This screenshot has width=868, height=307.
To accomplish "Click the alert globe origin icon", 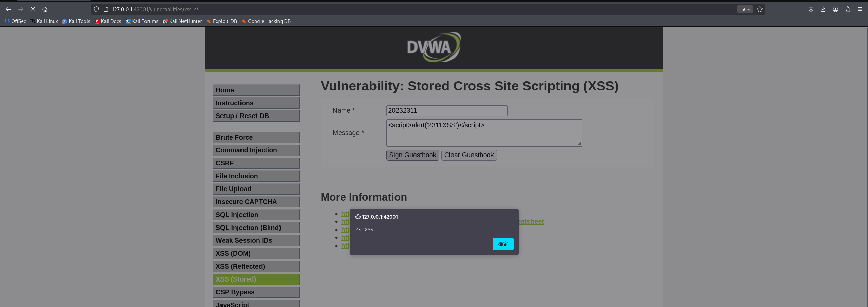I will tap(358, 217).
